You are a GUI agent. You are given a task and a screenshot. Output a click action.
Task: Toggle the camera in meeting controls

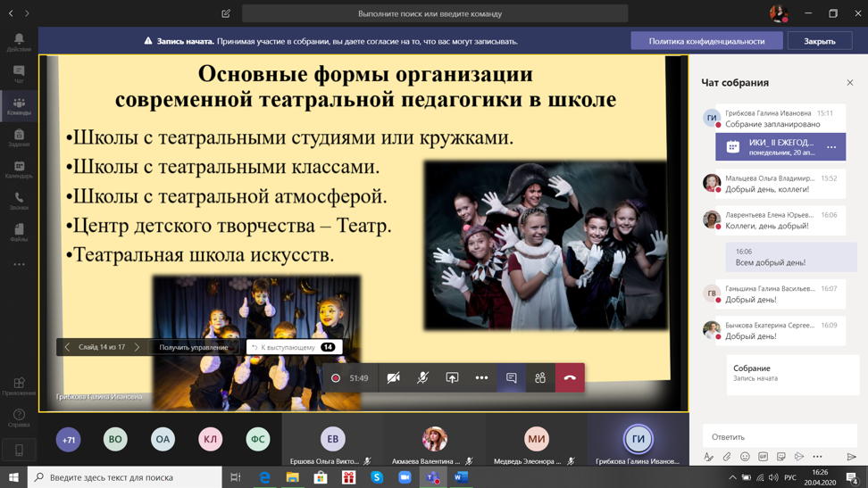(x=393, y=378)
